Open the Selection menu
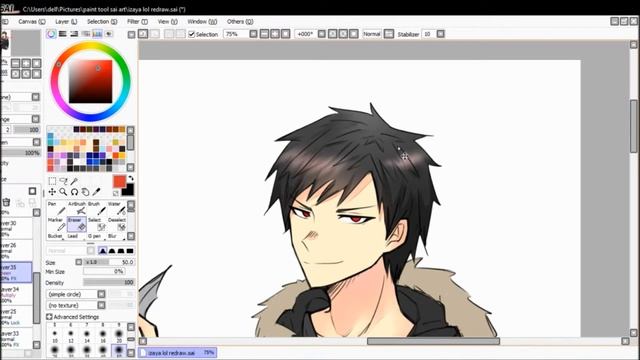 [102, 22]
